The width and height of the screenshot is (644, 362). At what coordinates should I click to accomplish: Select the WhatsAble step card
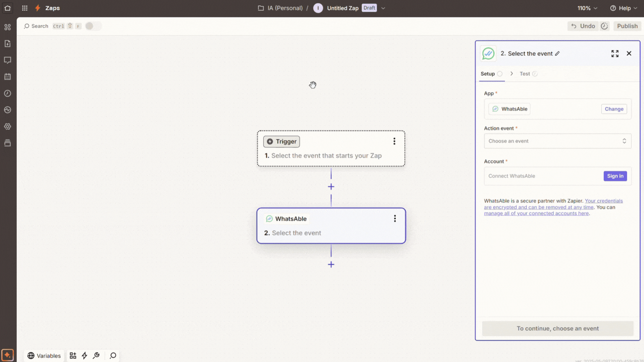point(331,226)
